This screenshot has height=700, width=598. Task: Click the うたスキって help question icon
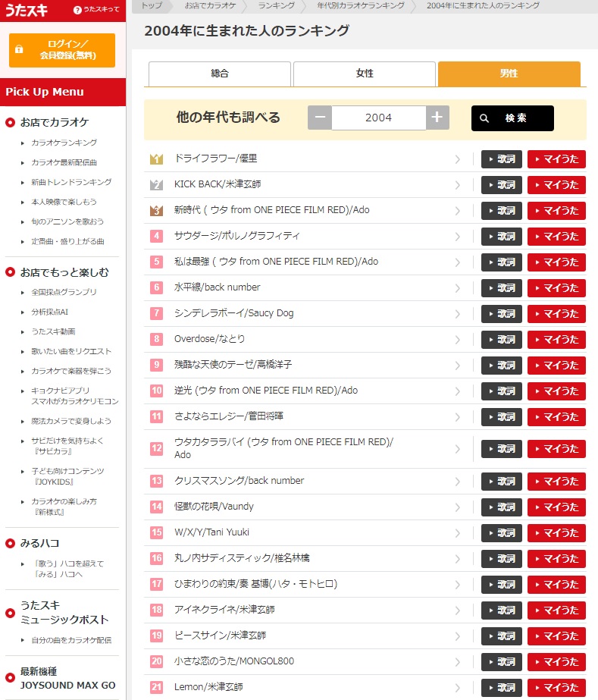[77, 10]
